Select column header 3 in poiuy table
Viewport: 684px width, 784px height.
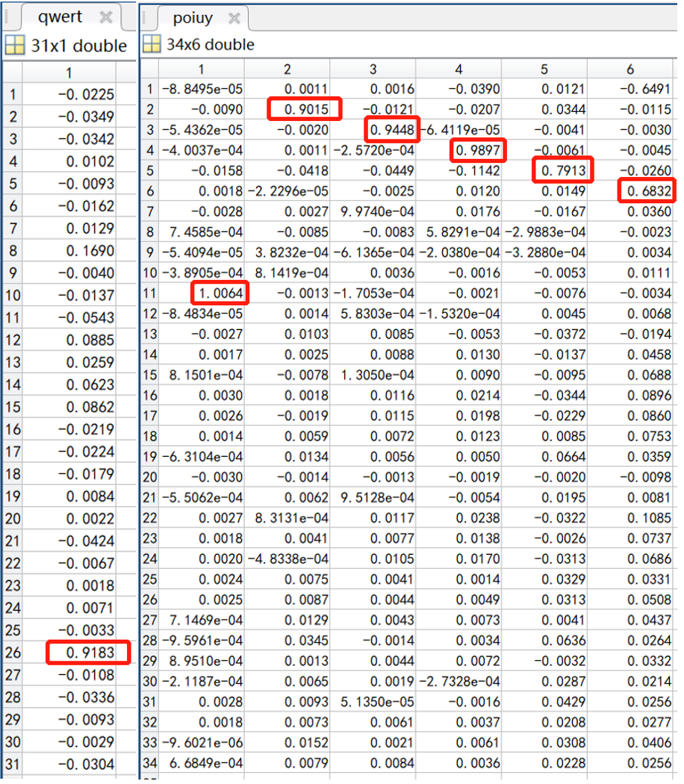(373, 69)
